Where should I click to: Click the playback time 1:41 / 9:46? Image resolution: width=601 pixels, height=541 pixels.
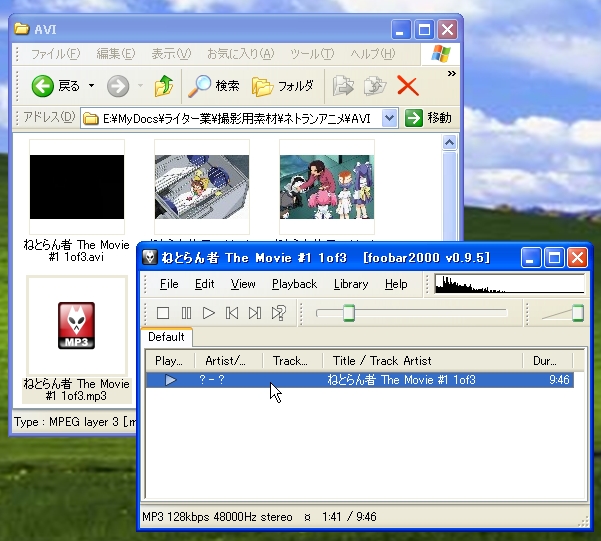350,517
